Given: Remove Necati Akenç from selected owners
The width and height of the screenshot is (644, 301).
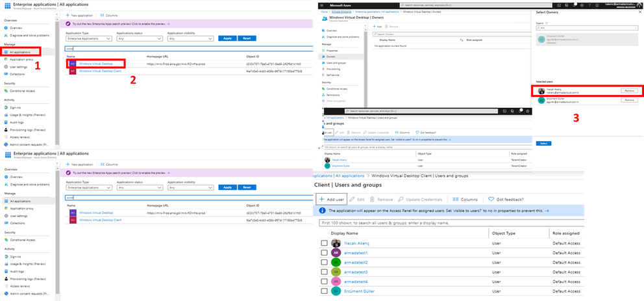Looking at the screenshot, I should click(x=629, y=91).
